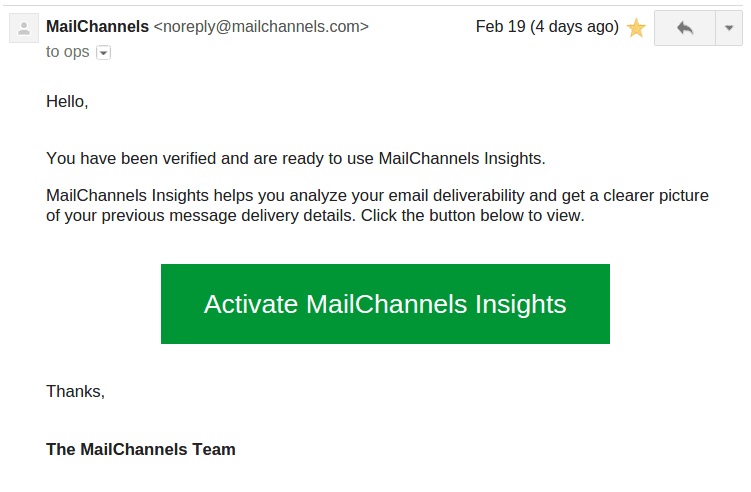Click the Activate MailChannels Insights button
The height and width of the screenshot is (492, 751).
coord(385,304)
